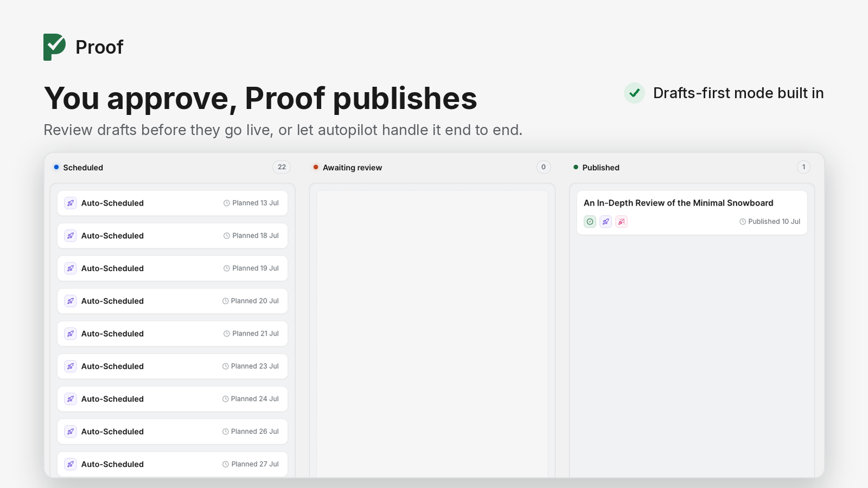868x488 pixels.
Task: Click the 'Planned 23 Jul' date label
Action: coord(255,367)
